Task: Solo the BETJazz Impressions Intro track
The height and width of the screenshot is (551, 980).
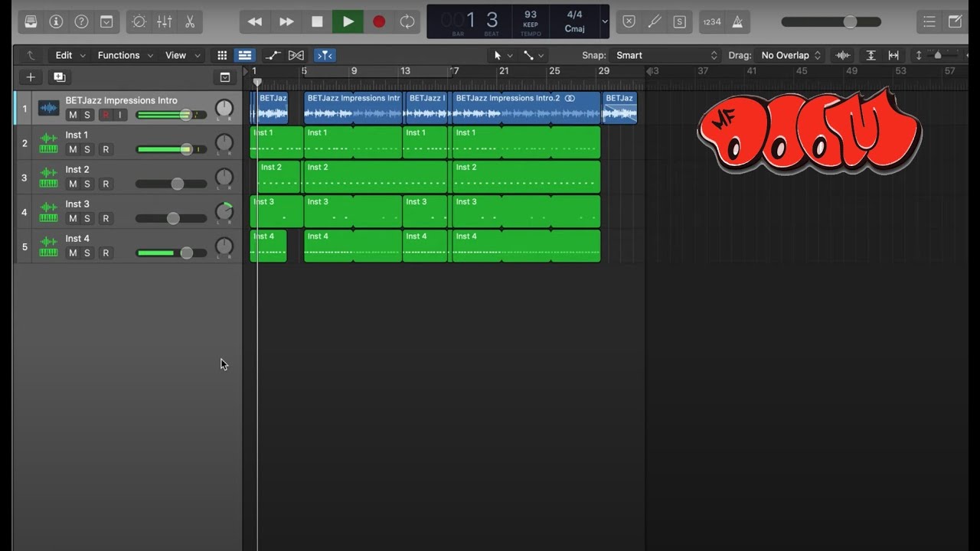Action: coord(87,115)
